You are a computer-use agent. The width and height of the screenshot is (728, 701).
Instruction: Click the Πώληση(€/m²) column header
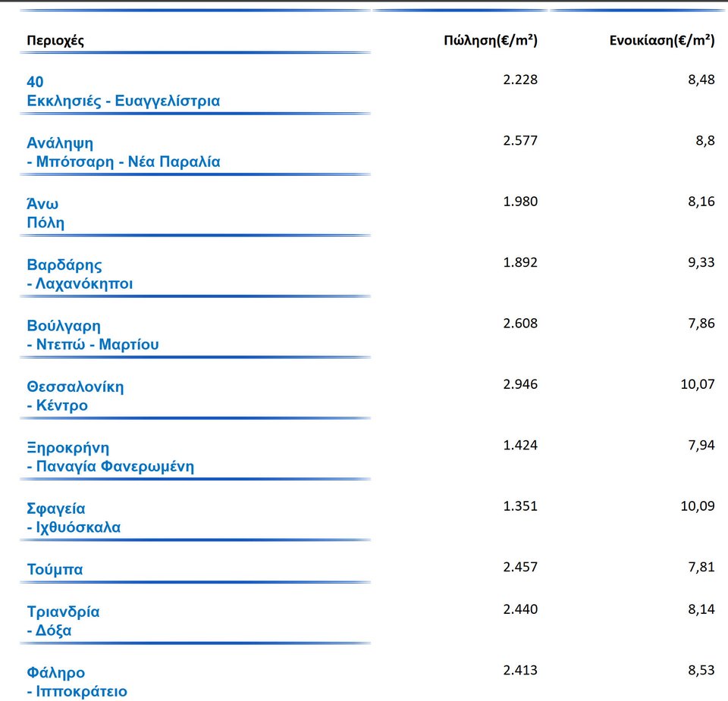[x=491, y=41]
